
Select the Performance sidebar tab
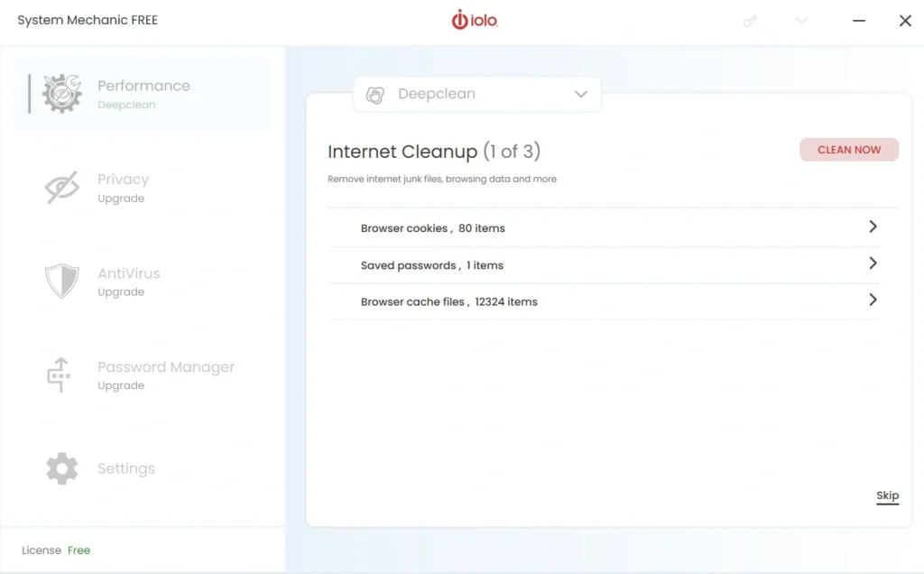(x=143, y=94)
